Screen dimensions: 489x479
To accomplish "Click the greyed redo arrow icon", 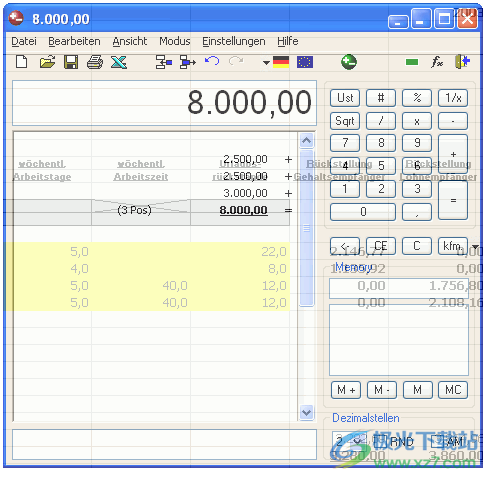I will [x=236, y=61].
